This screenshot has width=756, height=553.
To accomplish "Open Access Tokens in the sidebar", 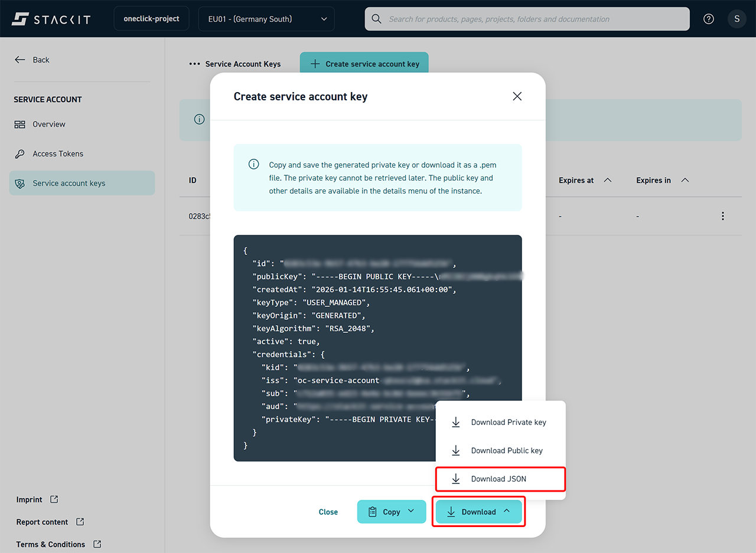I will [x=58, y=153].
